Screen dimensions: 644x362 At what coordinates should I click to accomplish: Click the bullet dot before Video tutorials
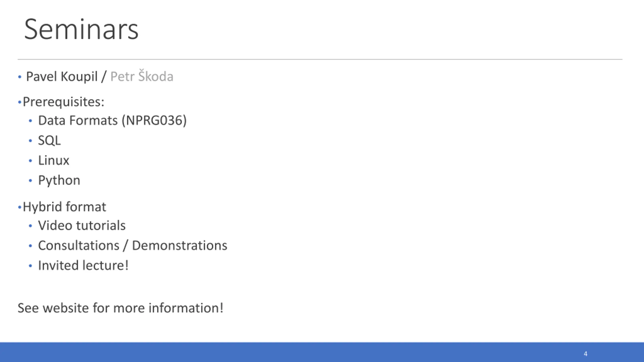coord(30,226)
